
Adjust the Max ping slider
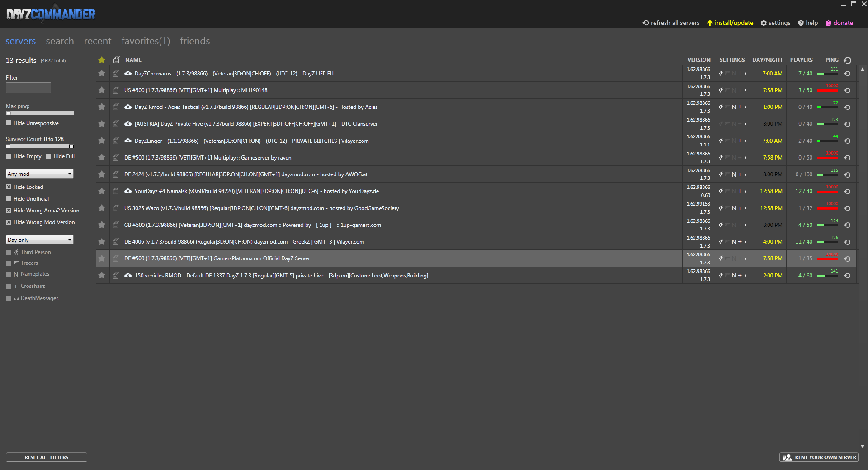pyautogui.click(x=40, y=113)
